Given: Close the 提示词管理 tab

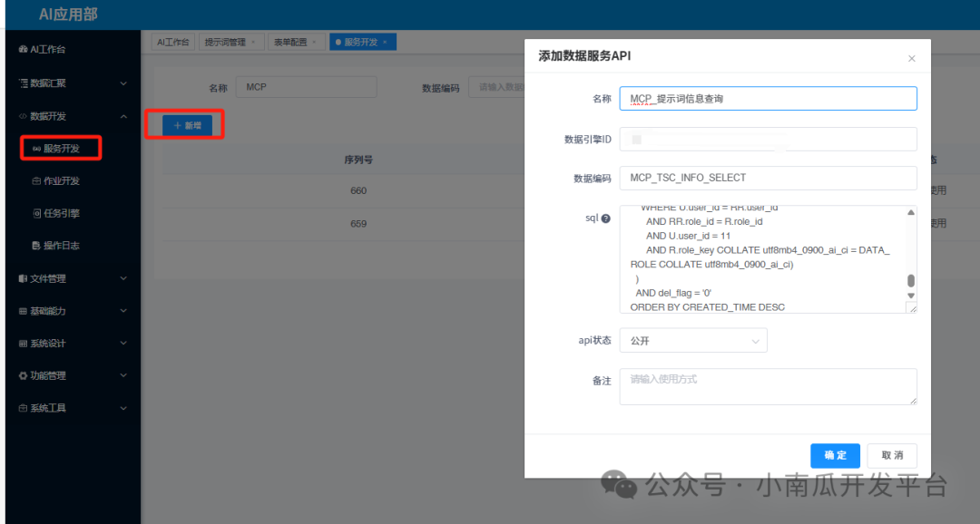Looking at the screenshot, I should (x=253, y=43).
